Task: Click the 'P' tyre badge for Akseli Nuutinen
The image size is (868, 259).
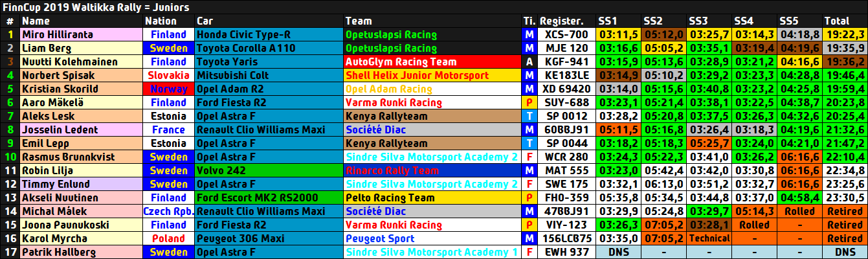Action: click(x=529, y=198)
